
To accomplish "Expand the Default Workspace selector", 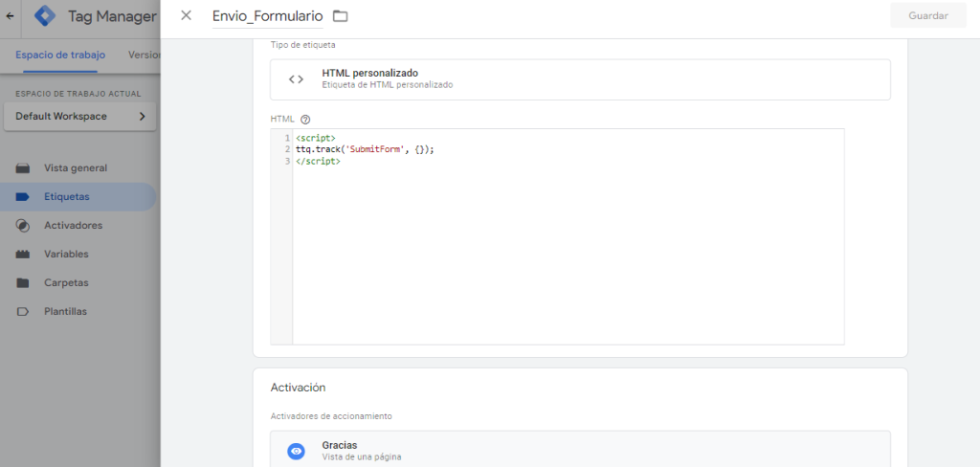I will (x=80, y=117).
